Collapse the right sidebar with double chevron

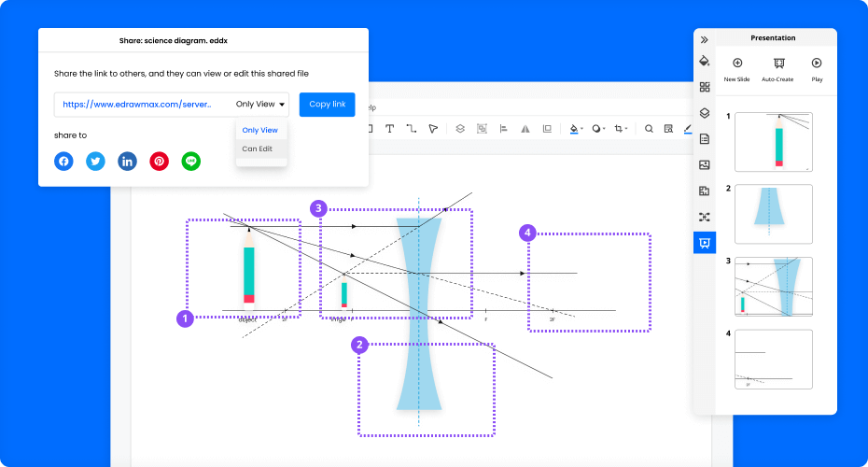pos(704,40)
